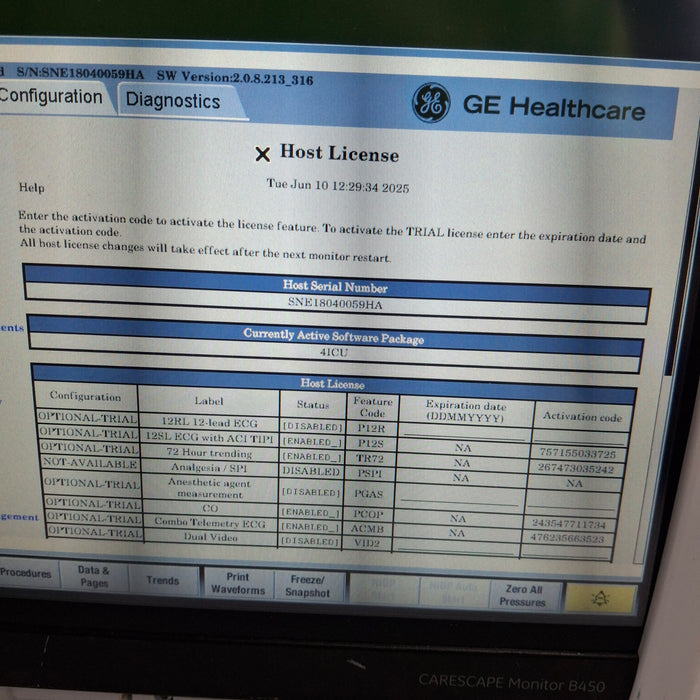Click the GE logo emblem
The width and height of the screenshot is (700, 700).
pyautogui.click(x=431, y=102)
